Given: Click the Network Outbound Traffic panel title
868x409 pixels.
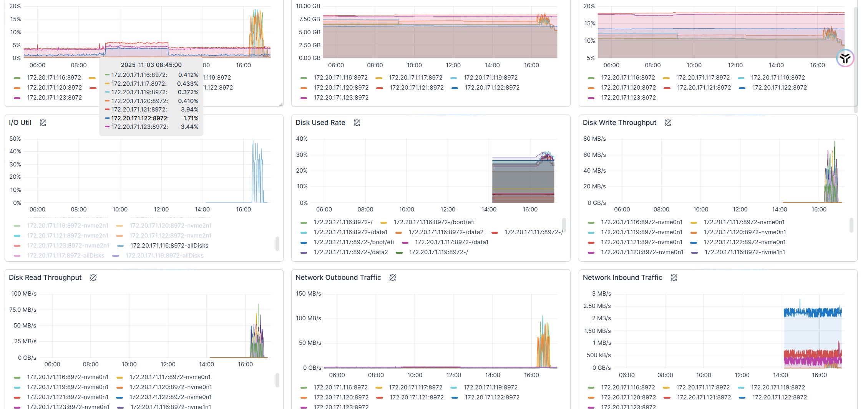Looking at the screenshot, I should pyautogui.click(x=338, y=278).
